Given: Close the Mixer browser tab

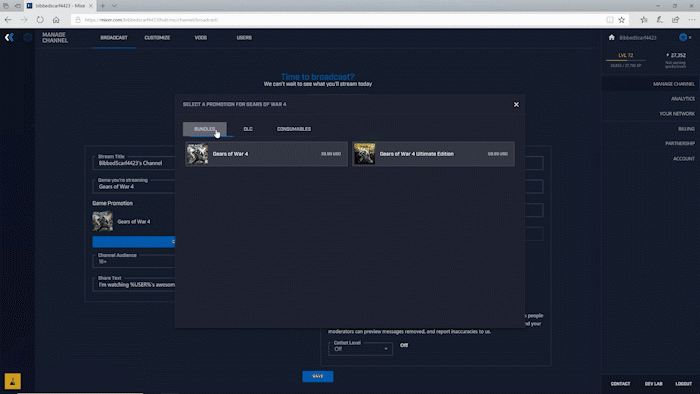Looking at the screenshot, I should click(x=91, y=6).
